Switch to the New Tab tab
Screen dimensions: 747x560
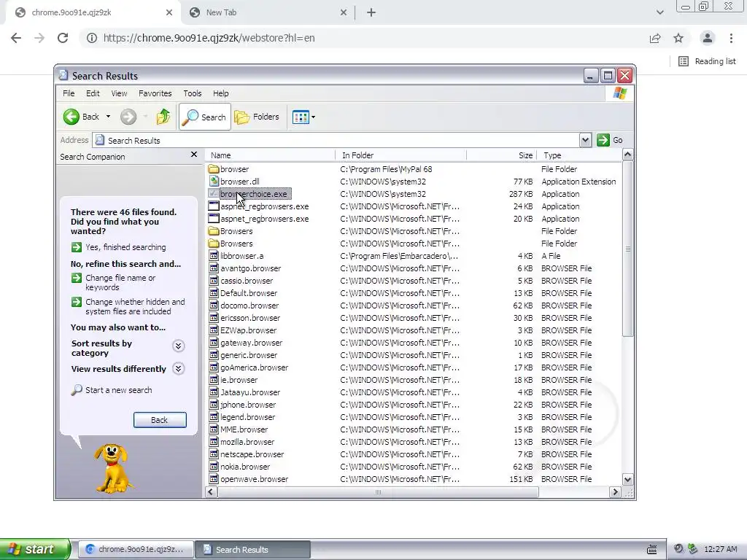[x=267, y=13]
